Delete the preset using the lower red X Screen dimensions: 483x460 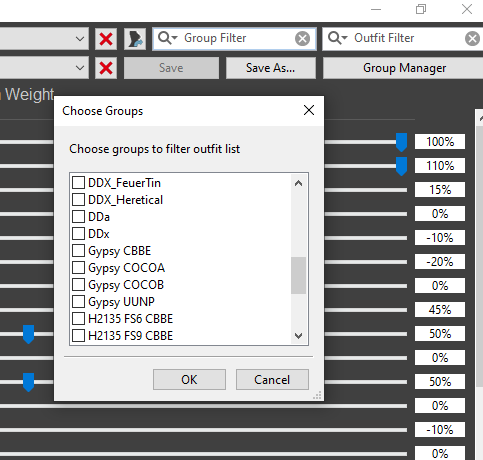coord(106,68)
